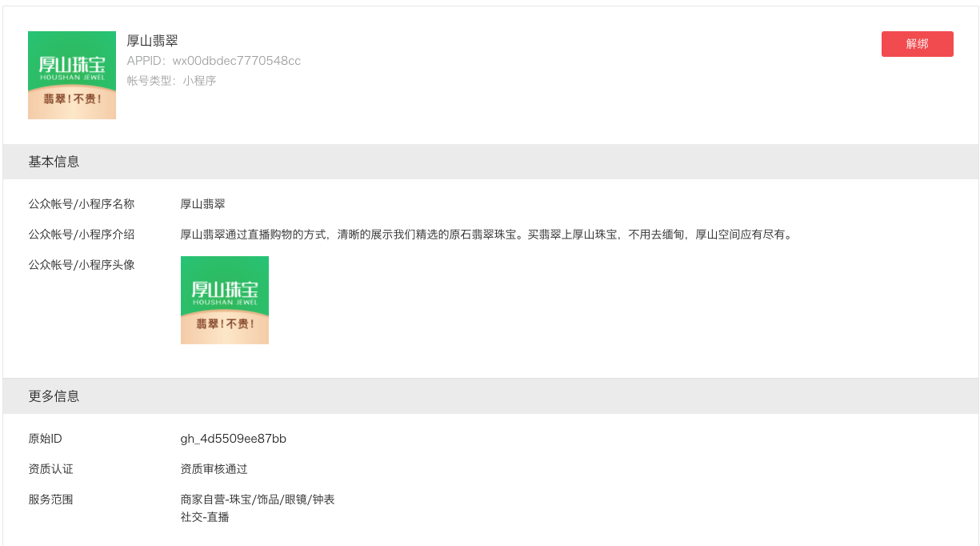This screenshot has height=546, width=980.
Task: Click the red 解绑 unbind button
Action: [917, 44]
